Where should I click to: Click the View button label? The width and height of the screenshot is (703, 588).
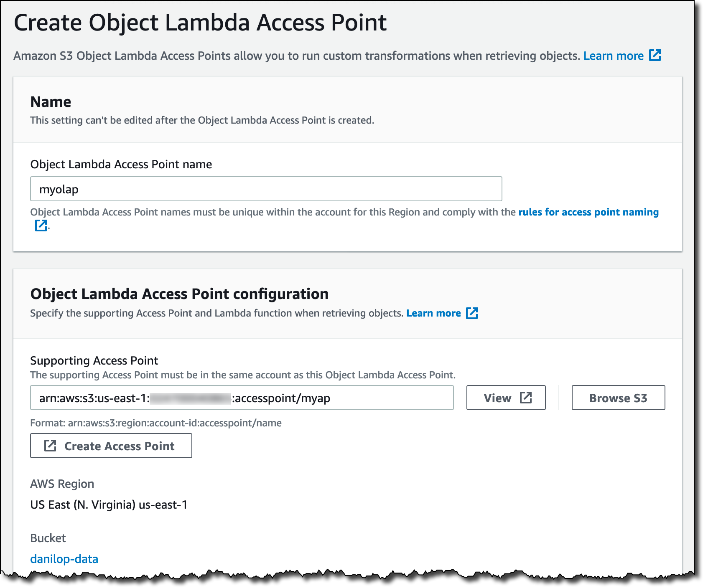[497, 398]
